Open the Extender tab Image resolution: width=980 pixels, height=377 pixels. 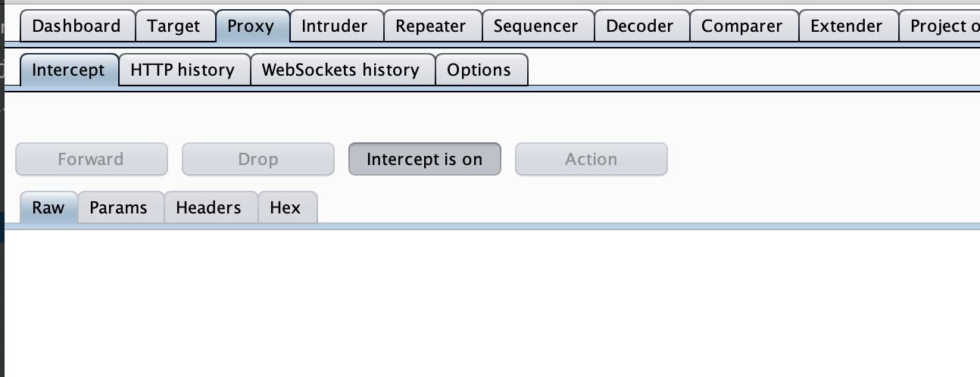[846, 26]
